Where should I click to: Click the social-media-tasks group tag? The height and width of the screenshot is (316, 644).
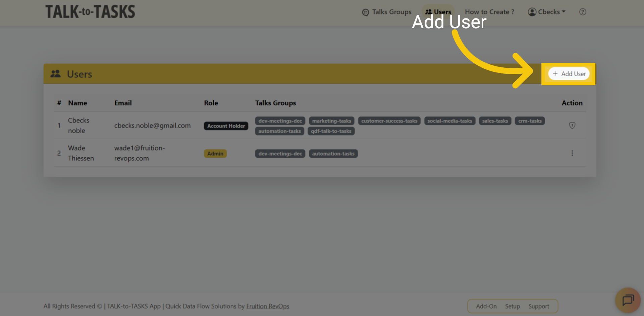click(449, 121)
